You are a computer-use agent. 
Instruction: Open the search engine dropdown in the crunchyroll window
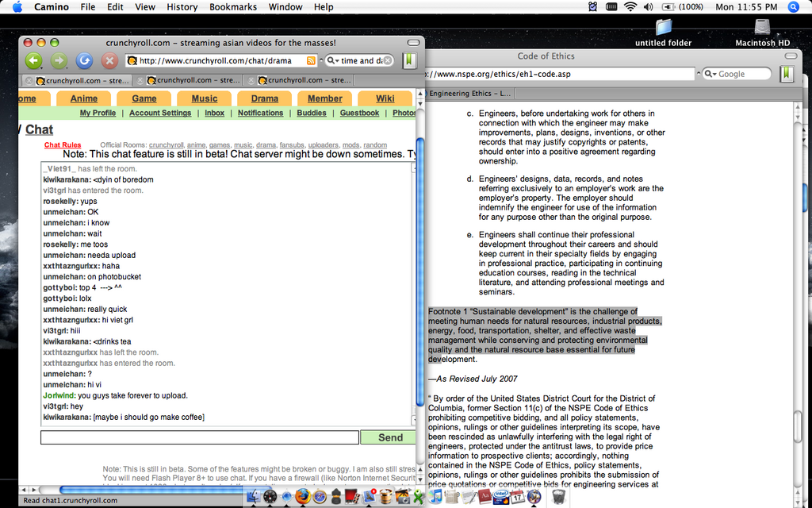coord(332,60)
